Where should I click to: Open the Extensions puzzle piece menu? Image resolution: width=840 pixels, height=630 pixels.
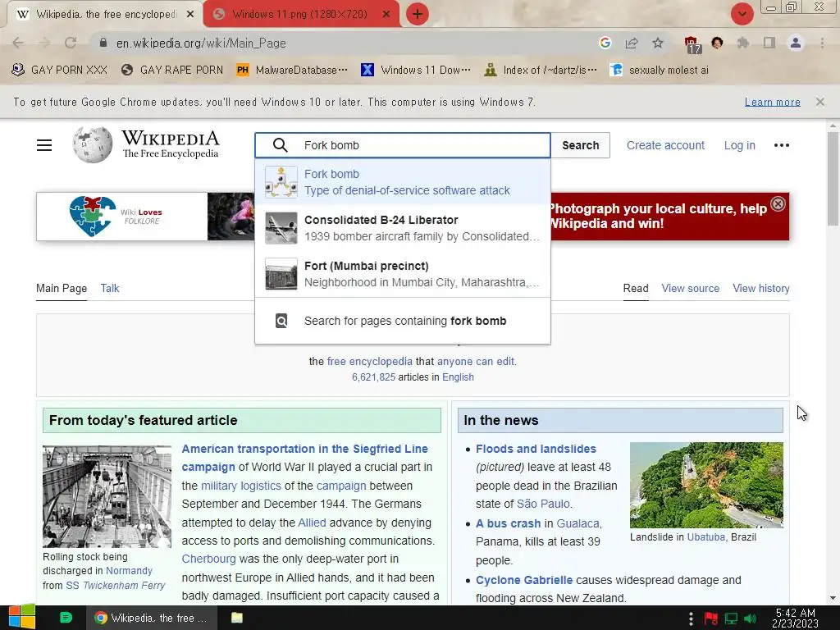(x=743, y=43)
